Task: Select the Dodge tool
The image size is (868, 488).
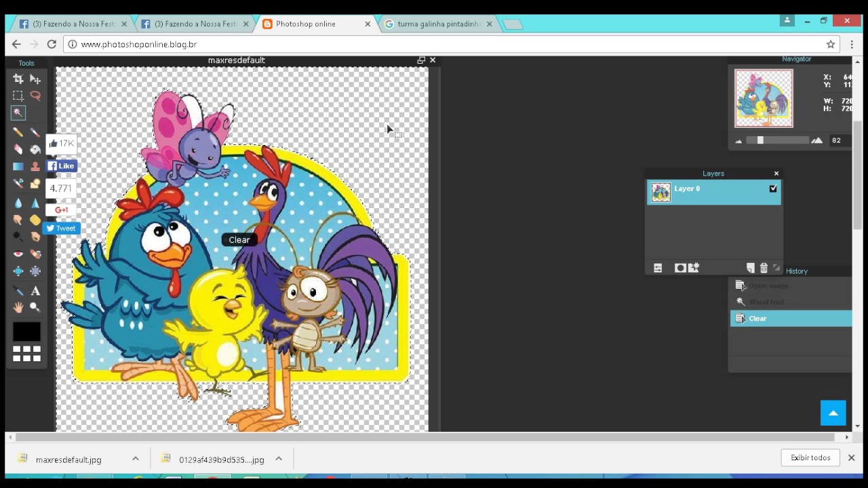Action: tap(18, 237)
